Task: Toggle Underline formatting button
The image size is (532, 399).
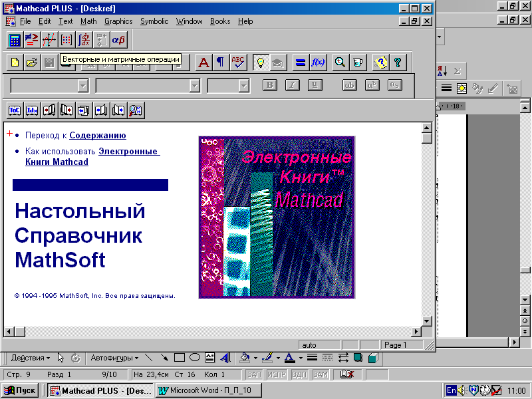Action: pyautogui.click(x=315, y=85)
